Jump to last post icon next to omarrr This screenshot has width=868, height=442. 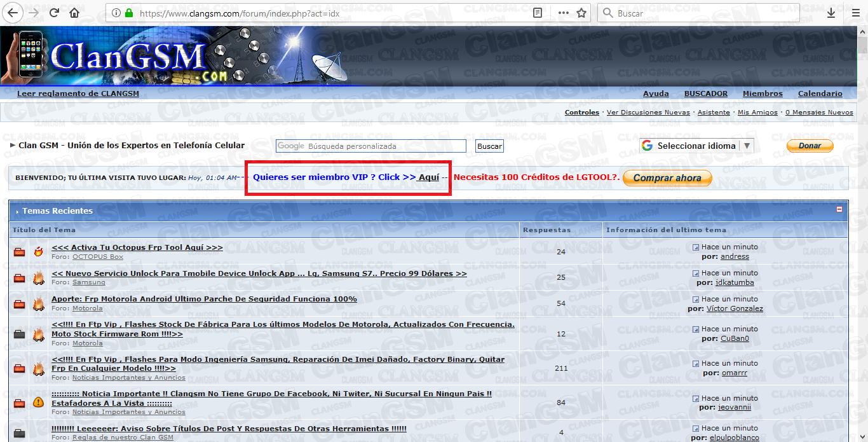[696, 364]
